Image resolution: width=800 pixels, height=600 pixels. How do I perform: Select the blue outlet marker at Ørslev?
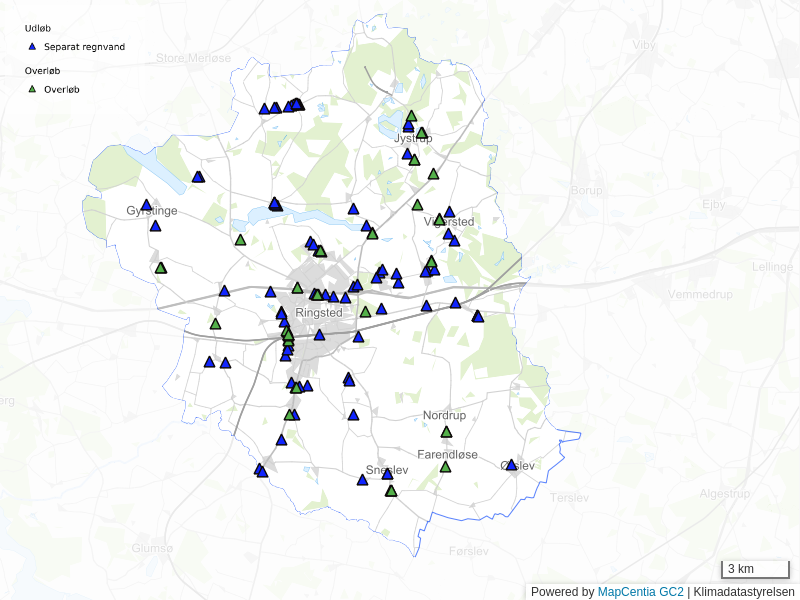pyautogui.click(x=511, y=465)
